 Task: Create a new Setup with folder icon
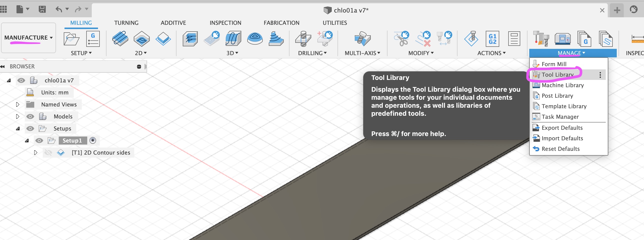(x=71, y=39)
